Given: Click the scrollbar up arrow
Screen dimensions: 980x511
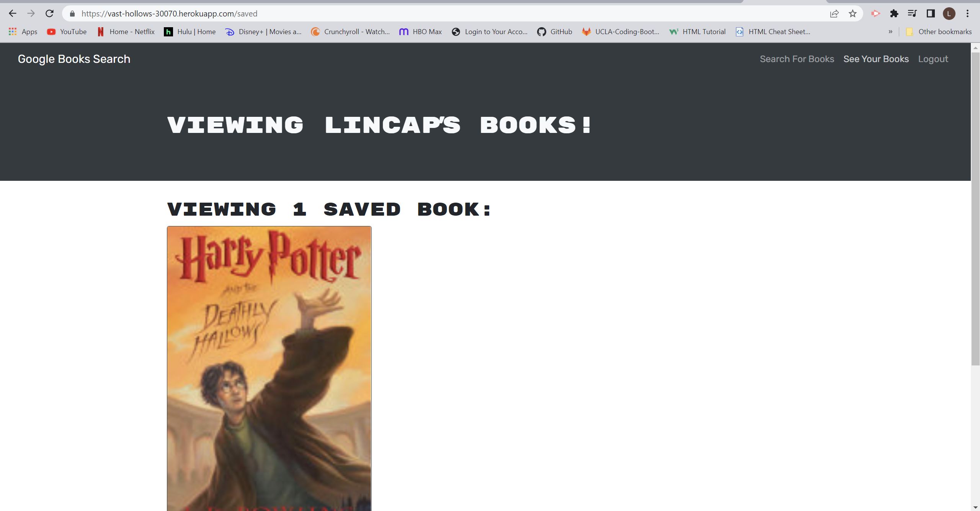Looking at the screenshot, I should pyautogui.click(x=975, y=47).
